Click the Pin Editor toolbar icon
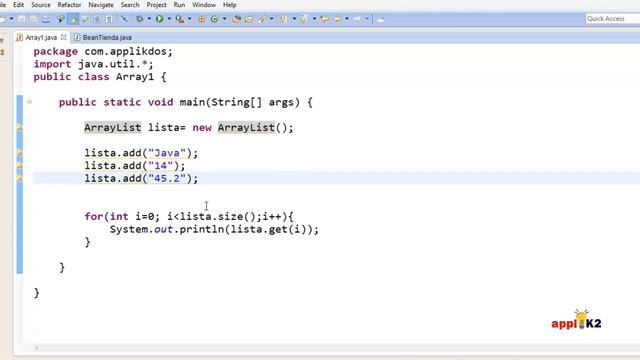This screenshot has height=360, width=640. tap(380, 19)
